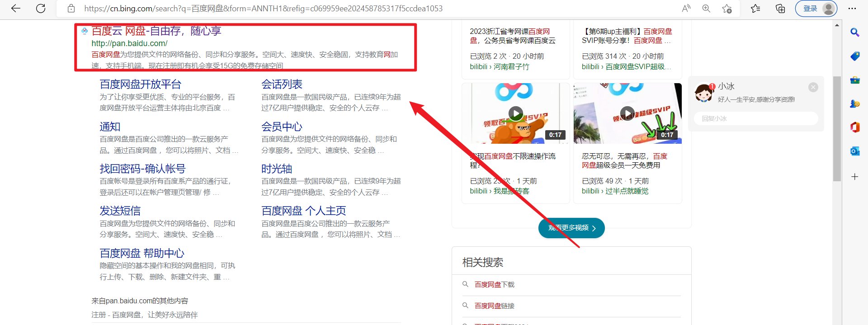Screen dimensions: 868x325
Task: View site information lock icon
Action: tap(71, 9)
